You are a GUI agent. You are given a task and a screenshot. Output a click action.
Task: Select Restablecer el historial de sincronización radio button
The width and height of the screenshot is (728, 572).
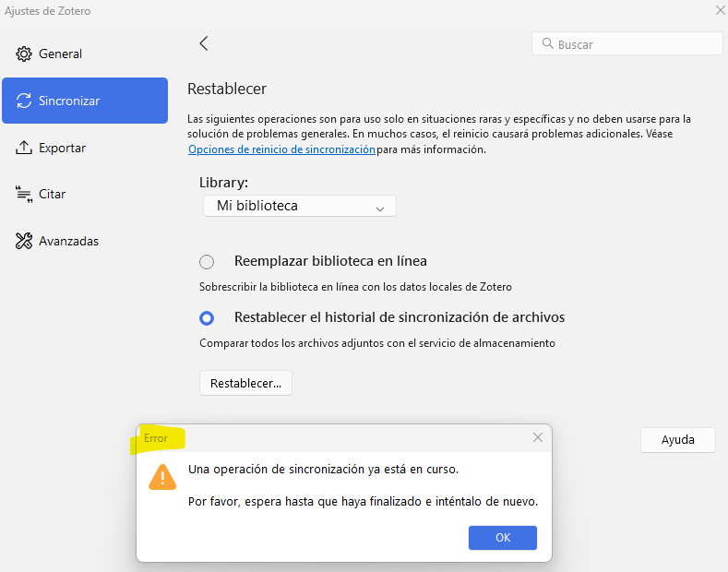click(x=207, y=318)
